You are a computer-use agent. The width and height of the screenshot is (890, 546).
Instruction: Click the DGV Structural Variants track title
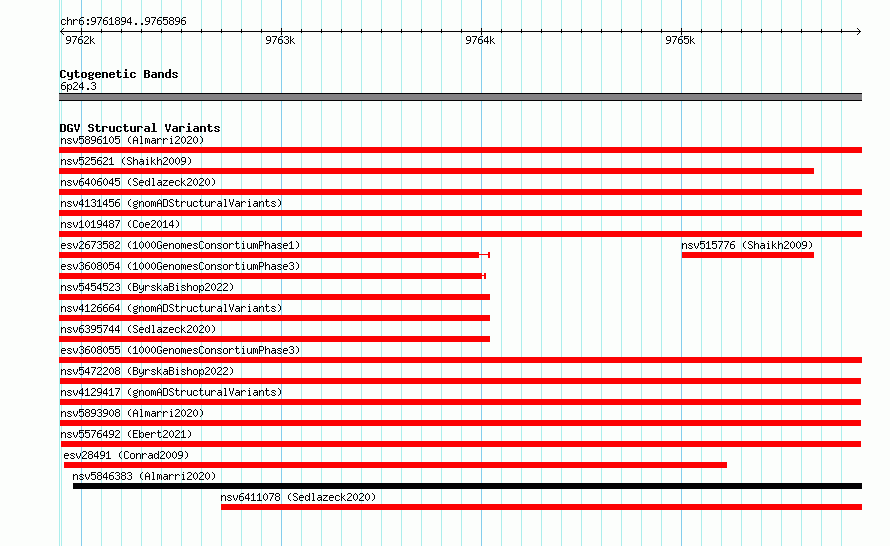pyautogui.click(x=140, y=128)
